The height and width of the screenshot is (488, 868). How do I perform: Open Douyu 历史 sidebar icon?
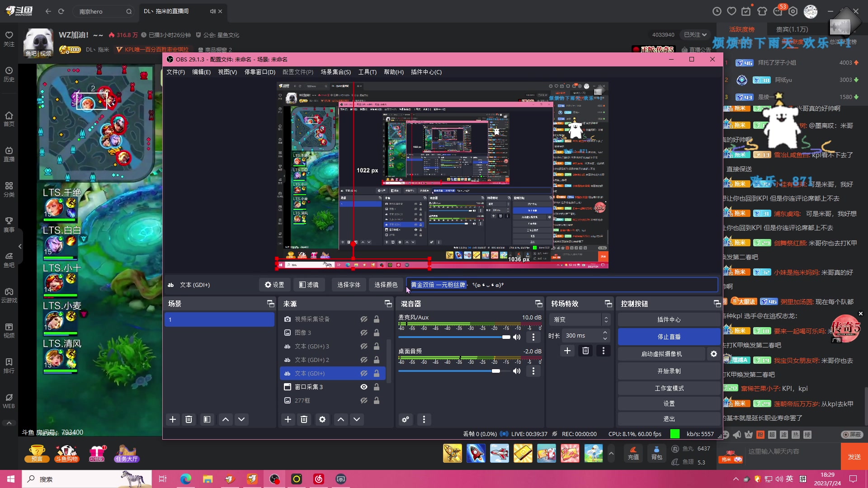(9, 75)
